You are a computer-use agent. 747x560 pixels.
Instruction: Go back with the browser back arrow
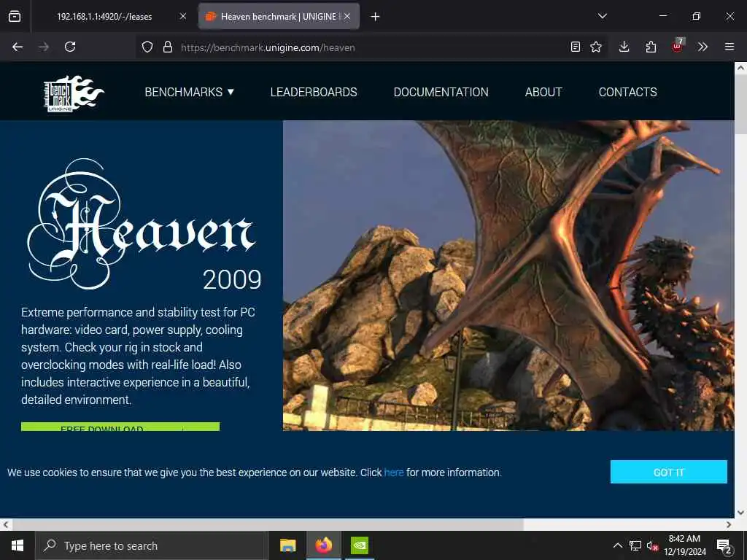[x=18, y=47]
